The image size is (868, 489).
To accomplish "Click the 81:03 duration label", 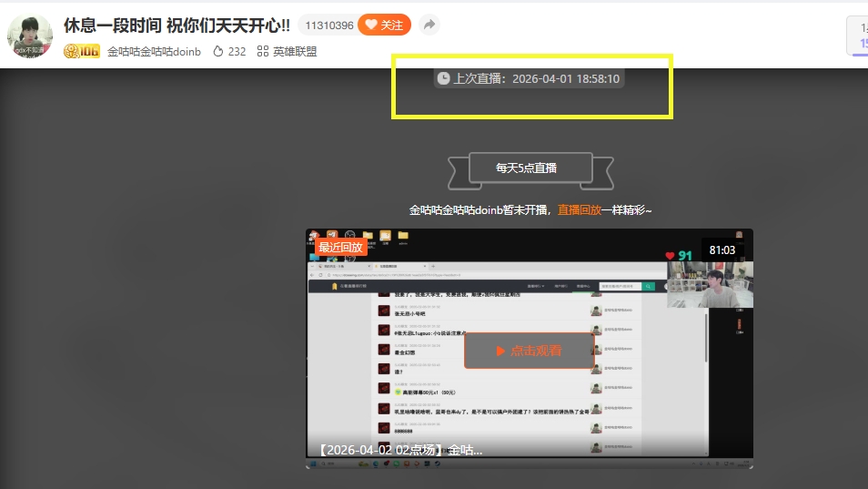I will point(722,250).
